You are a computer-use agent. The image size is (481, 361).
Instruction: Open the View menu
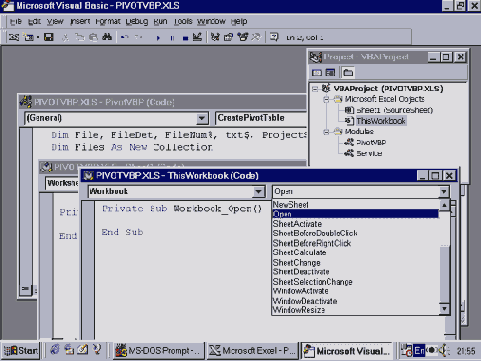[x=55, y=22]
